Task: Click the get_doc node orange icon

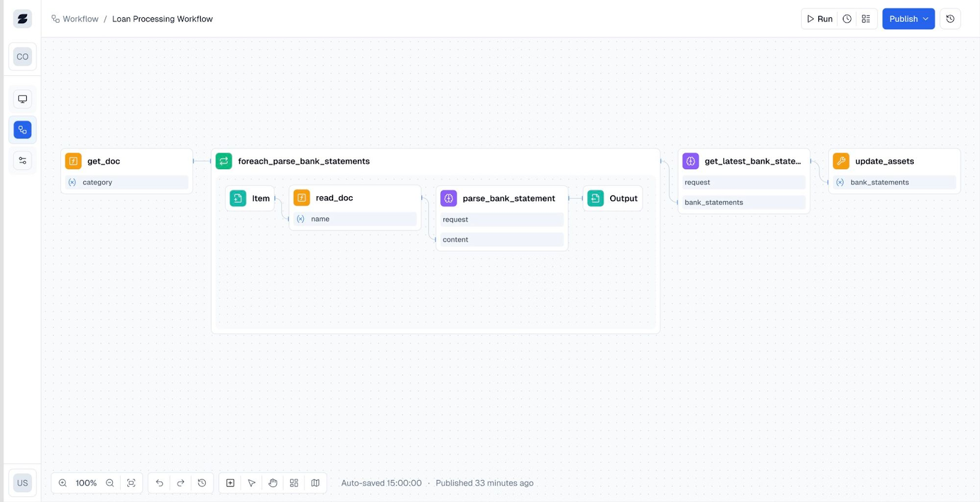Action: pyautogui.click(x=73, y=161)
